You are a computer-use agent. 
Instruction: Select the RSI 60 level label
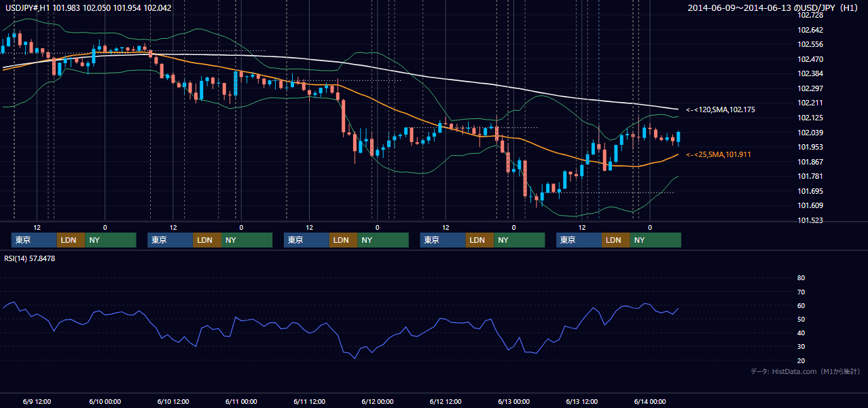pos(801,305)
